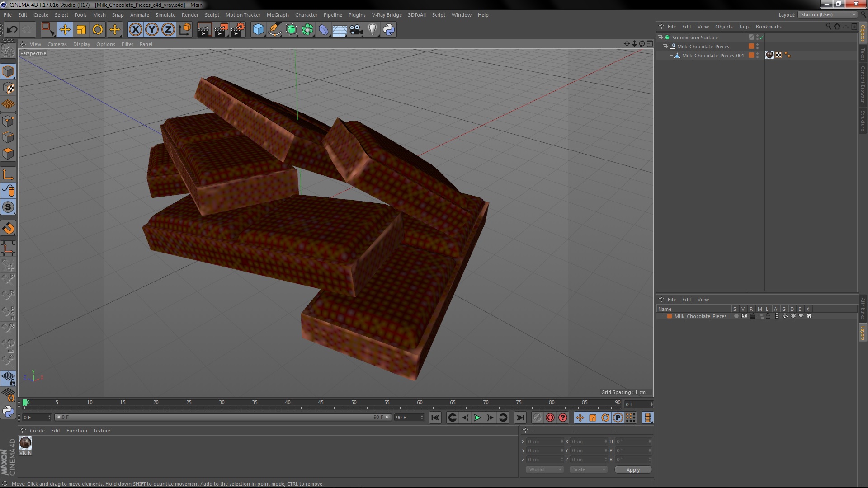Go to start of animation
The height and width of the screenshot is (488, 868).
(x=435, y=418)
